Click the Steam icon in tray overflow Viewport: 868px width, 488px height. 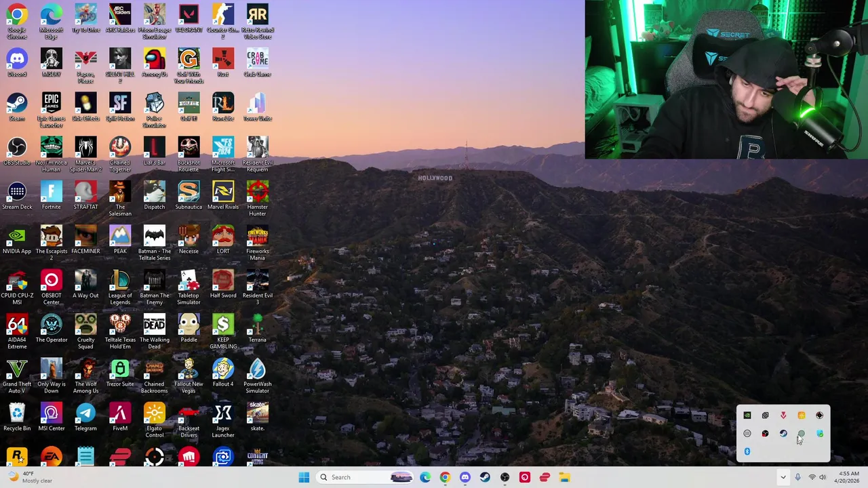[x=783, y=434]
